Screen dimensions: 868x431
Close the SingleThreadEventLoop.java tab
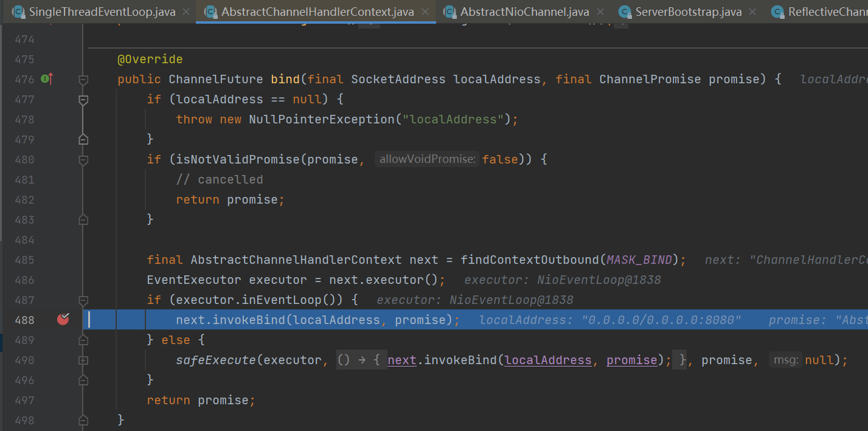coord(186,12)
